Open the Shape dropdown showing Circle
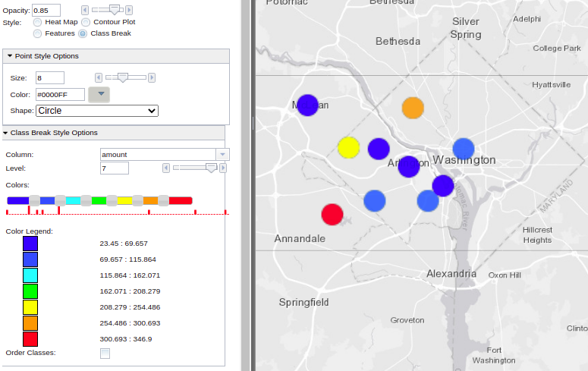 point(97,111)
